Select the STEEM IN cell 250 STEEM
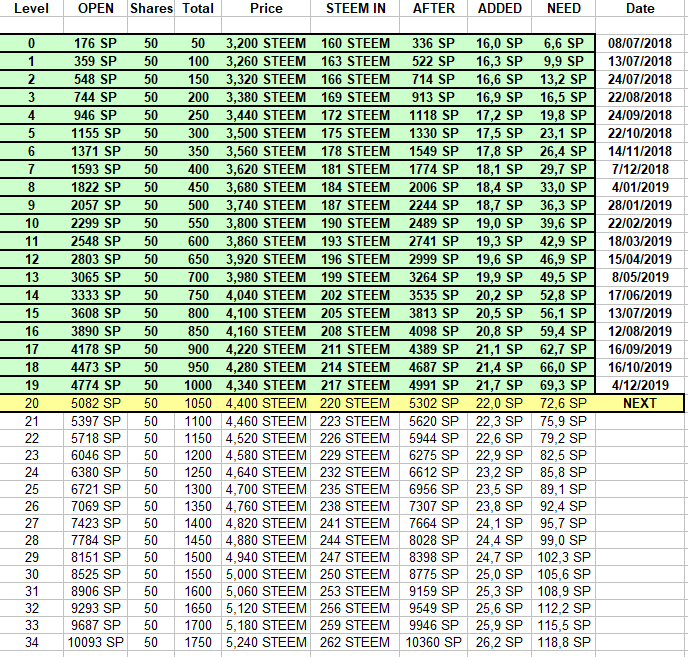Screen dimensions: 688x657 [x=355, y=574]
